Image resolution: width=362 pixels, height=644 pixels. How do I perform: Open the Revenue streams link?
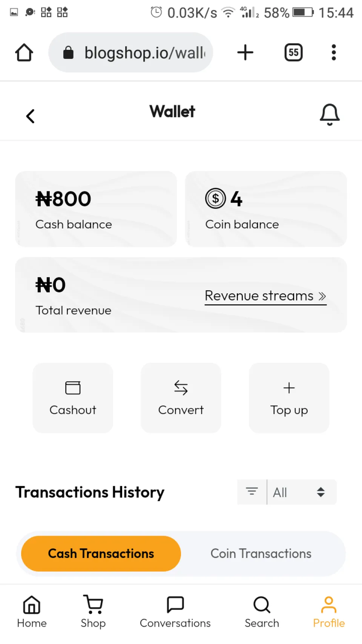265,296
